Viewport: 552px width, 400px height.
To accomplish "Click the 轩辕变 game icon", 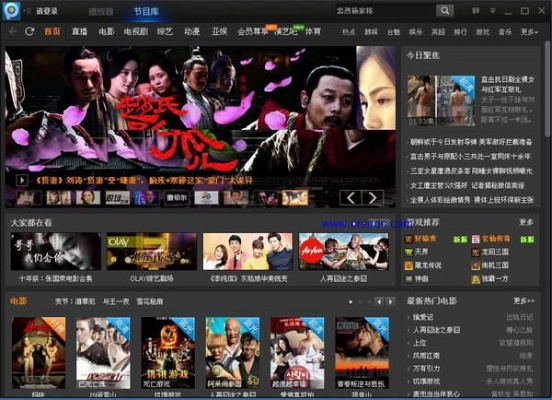I will click(x=409, y=239).
